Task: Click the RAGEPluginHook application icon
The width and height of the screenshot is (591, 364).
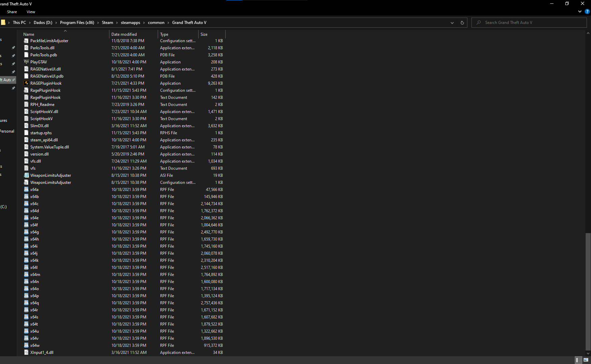Action: pos(26,83)
